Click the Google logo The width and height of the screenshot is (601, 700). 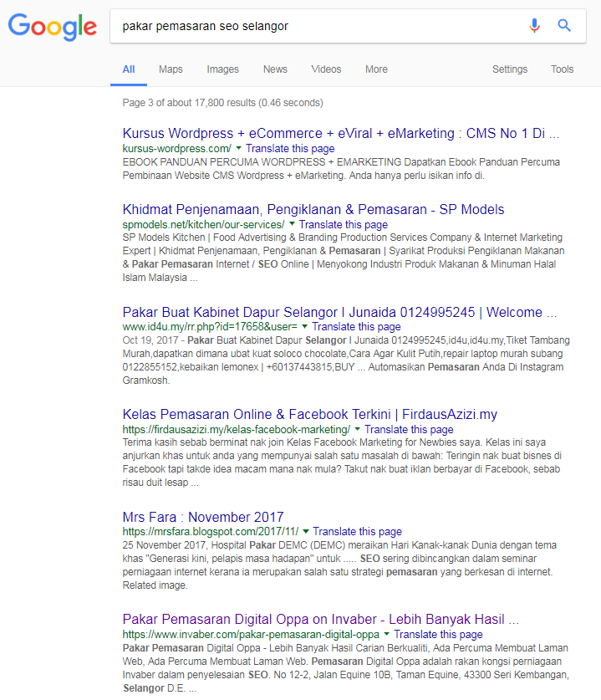(52, 27)
